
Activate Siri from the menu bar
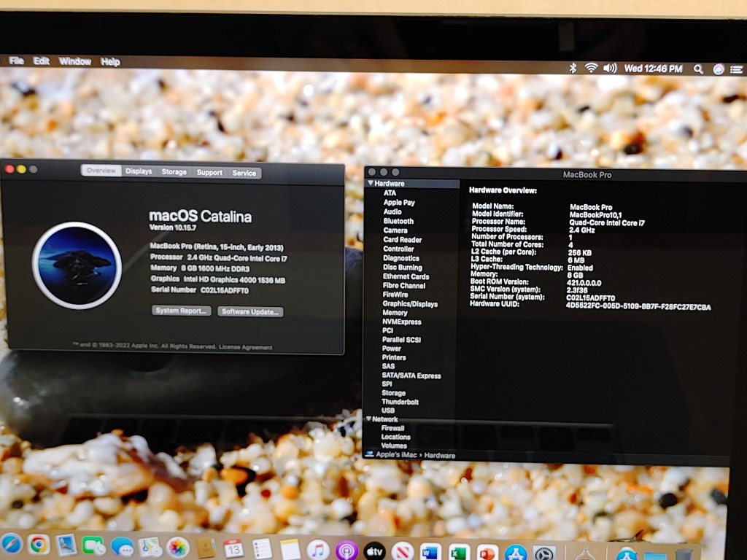click(x=719, y=69)
